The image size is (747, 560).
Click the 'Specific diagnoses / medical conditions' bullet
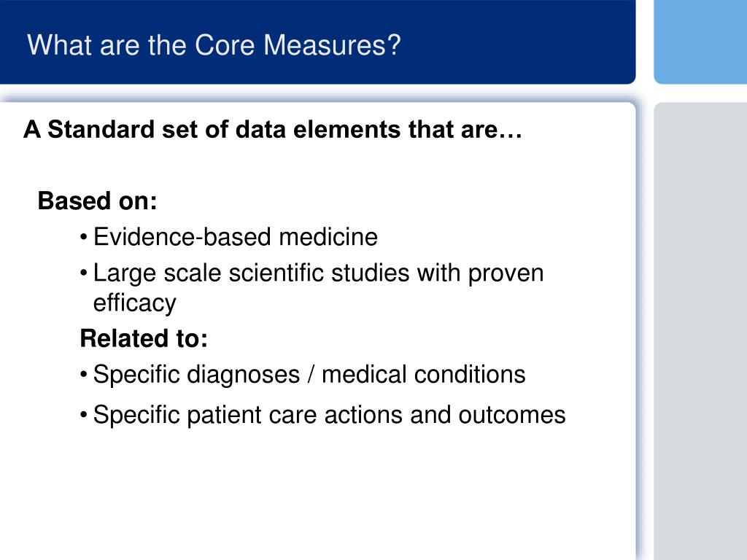309,374
